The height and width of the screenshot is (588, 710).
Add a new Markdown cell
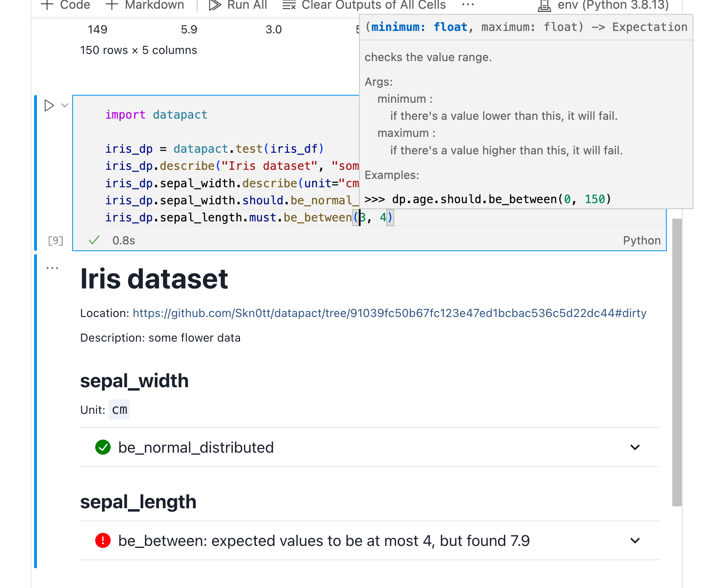click(145, 5)
